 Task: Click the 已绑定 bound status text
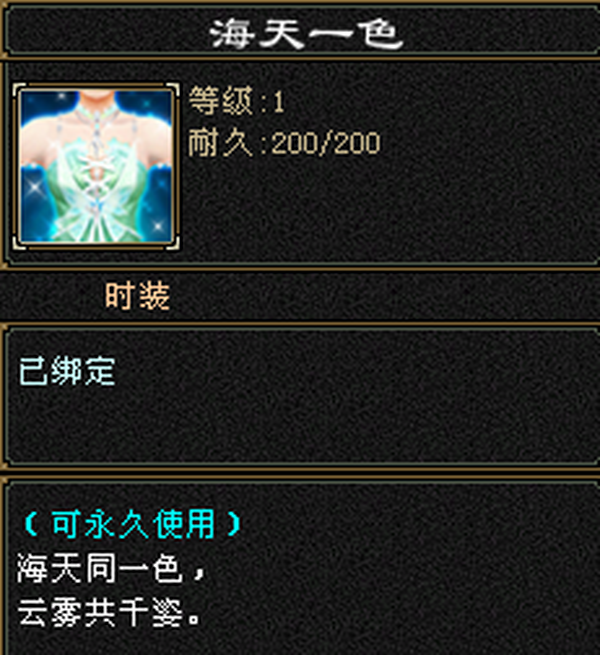click(x=67, y=371)
